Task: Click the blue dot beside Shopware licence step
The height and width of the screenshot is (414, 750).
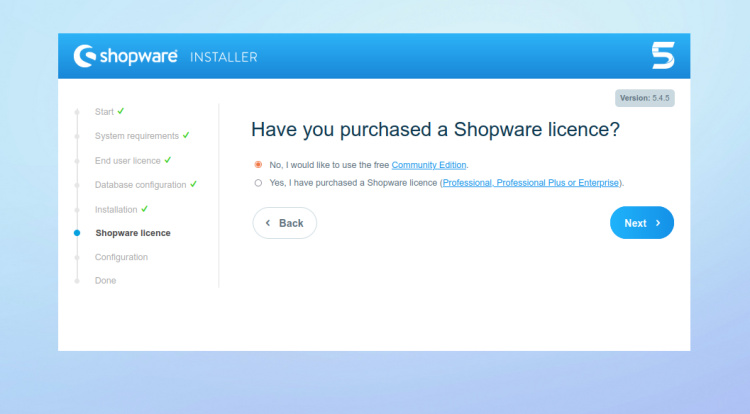Action: point(77,233)
